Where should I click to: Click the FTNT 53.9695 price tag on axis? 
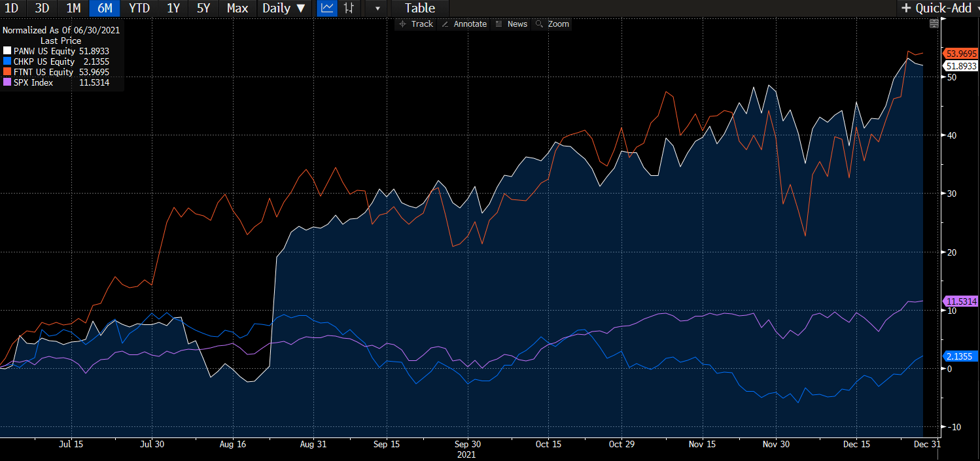[x=960, y=53]
